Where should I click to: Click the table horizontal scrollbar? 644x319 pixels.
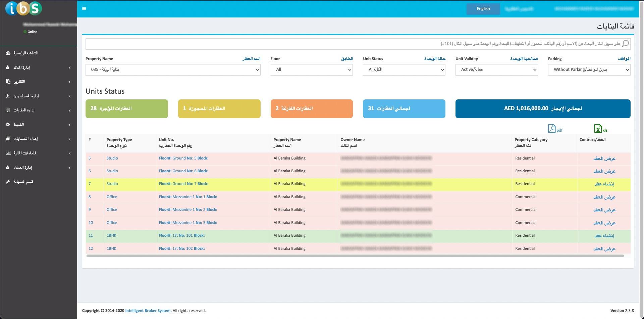pos(355,256)
